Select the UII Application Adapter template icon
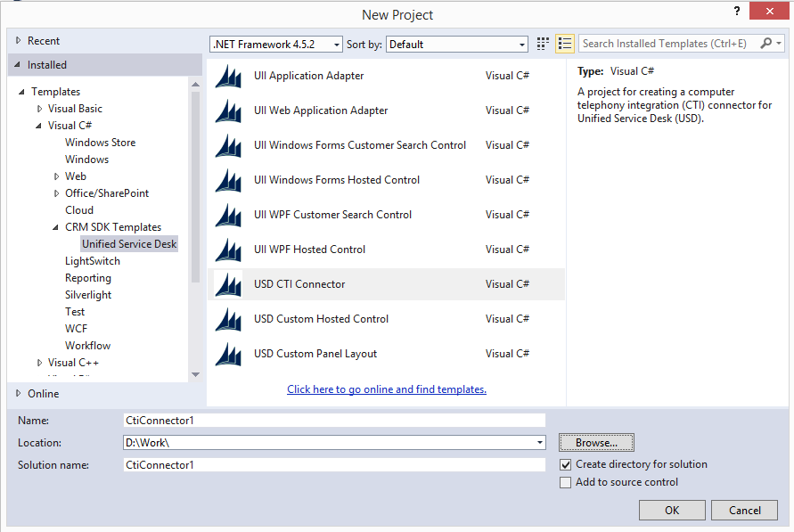The image size is (794, 532). (228, 76)
